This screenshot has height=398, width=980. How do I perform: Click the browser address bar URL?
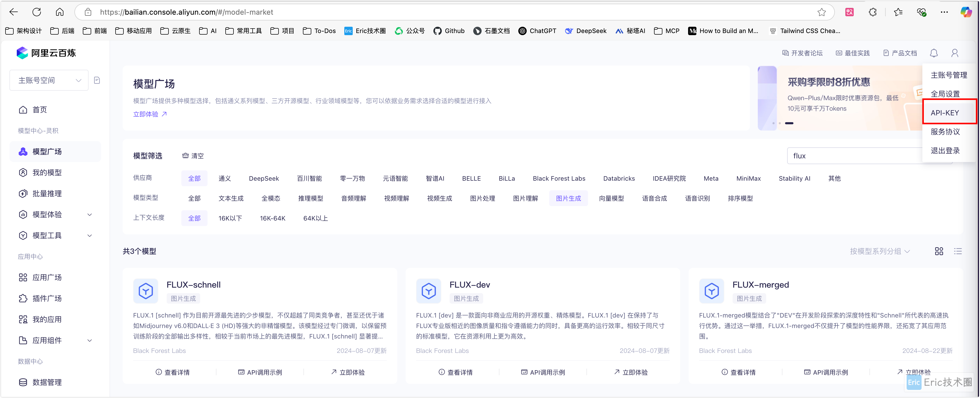click(186, 12)
